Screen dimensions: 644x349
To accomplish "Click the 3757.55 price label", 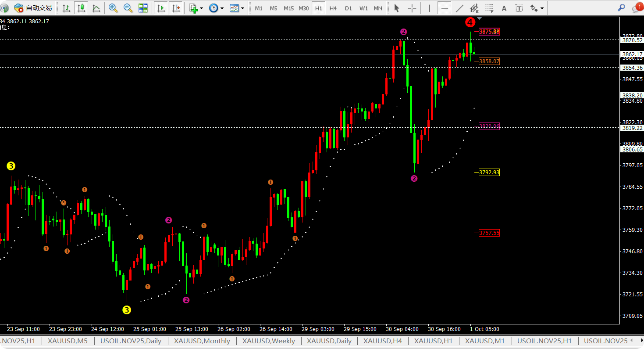I will (x=489, y=233).
